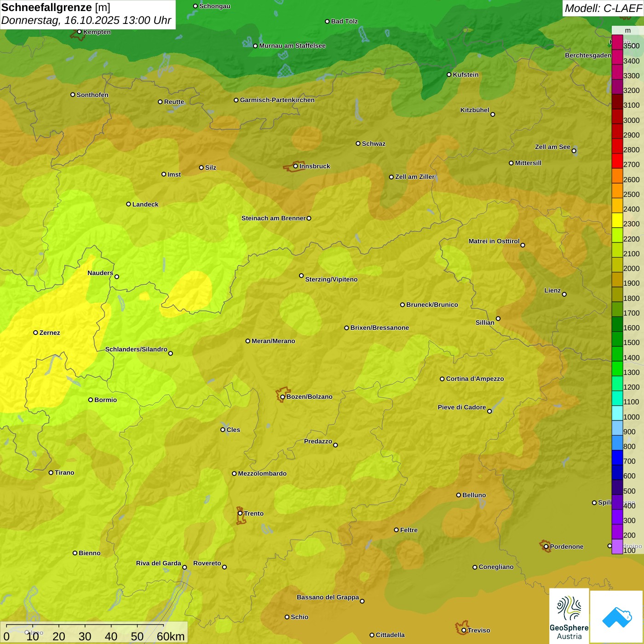
Task: Click the Trento city marker
Action: click(240, 513)
